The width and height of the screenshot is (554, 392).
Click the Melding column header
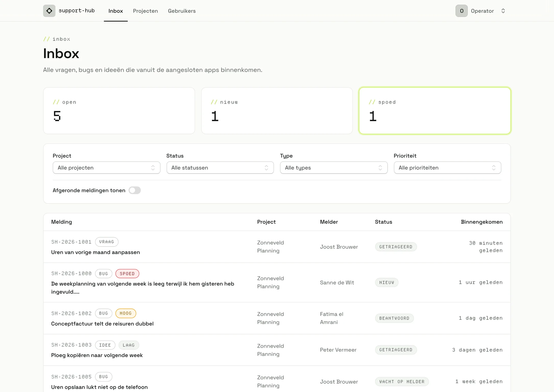tap(62, 222)
